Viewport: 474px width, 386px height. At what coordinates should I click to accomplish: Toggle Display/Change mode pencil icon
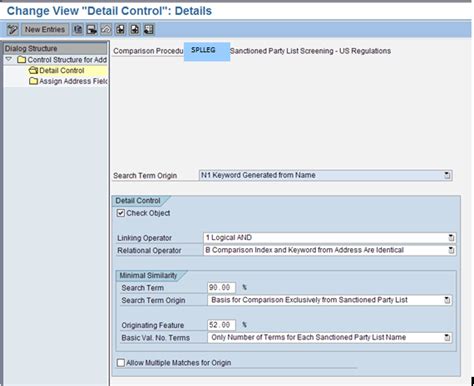13,30
